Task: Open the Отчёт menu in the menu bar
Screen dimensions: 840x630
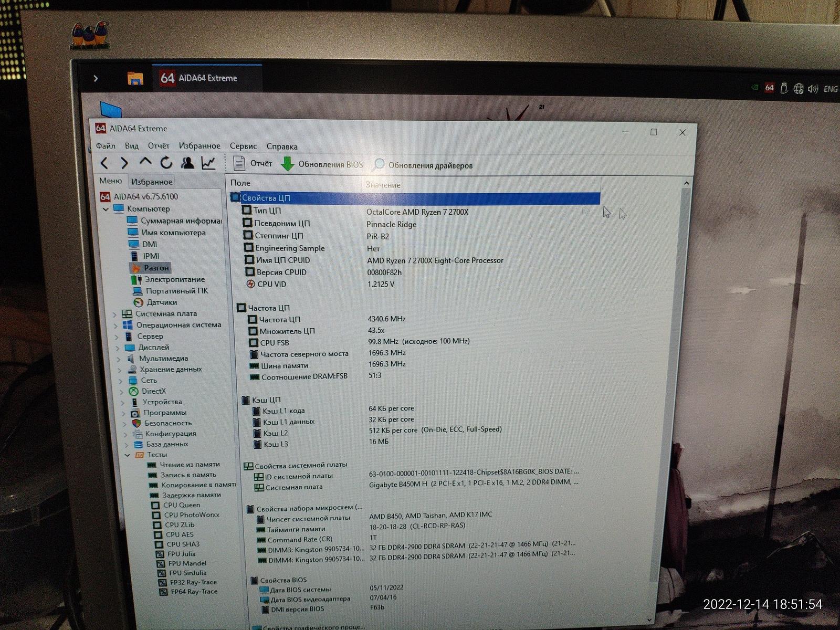Action: [159, 145]
